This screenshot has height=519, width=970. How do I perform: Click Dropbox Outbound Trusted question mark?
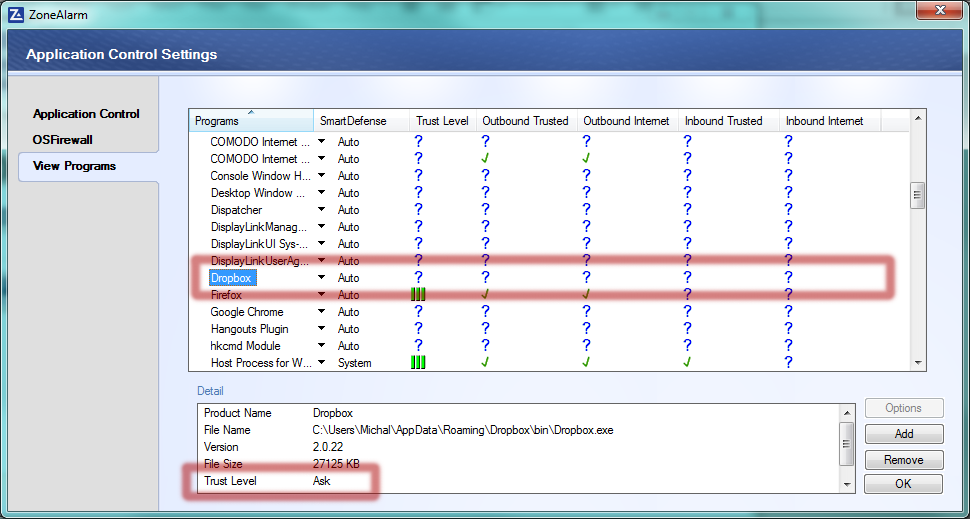[x=486, y=278]
